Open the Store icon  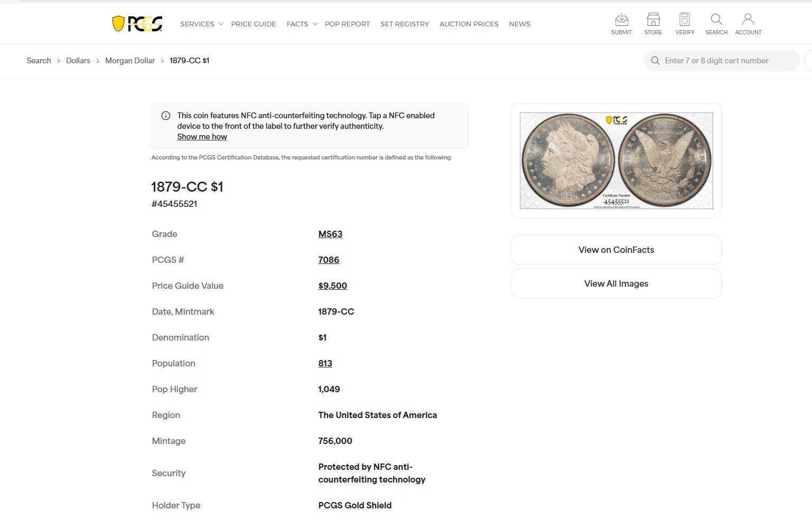pos(653,24)
